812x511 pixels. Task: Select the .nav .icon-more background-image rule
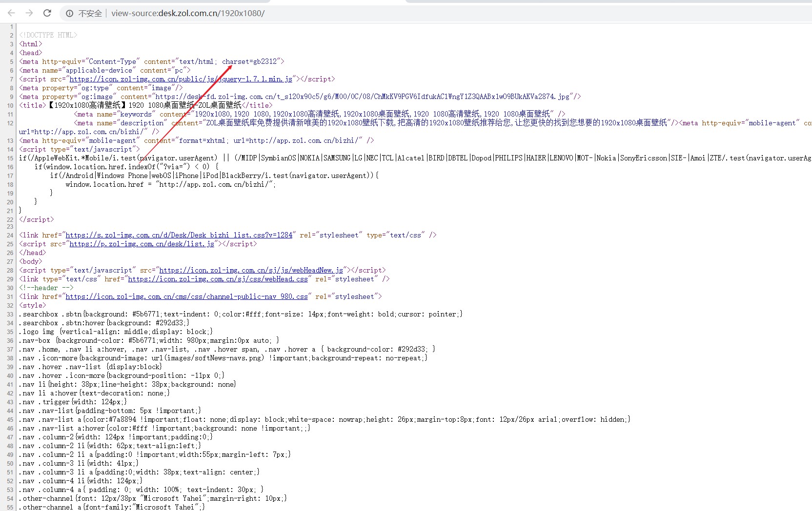click(x=223, y=358)
